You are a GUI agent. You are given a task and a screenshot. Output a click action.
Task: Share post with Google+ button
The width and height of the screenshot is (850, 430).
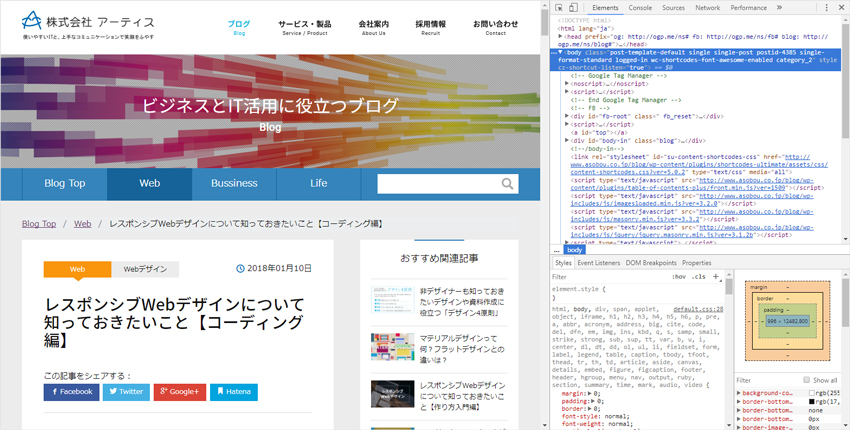[x=180, y=392]
